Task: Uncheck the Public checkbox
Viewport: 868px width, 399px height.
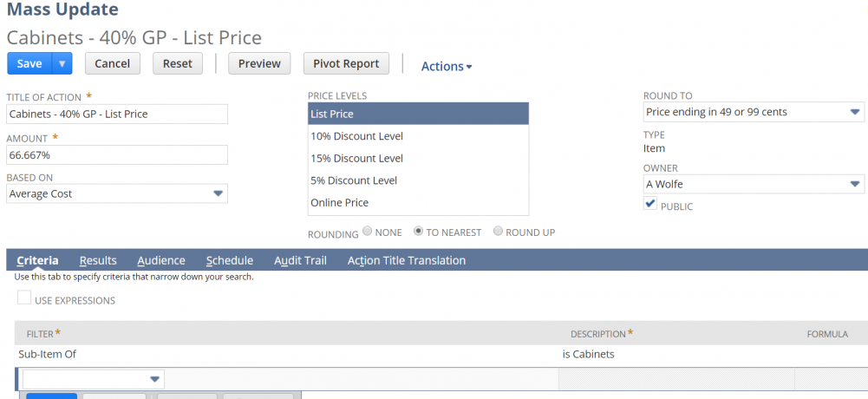Action: [649, 203]
